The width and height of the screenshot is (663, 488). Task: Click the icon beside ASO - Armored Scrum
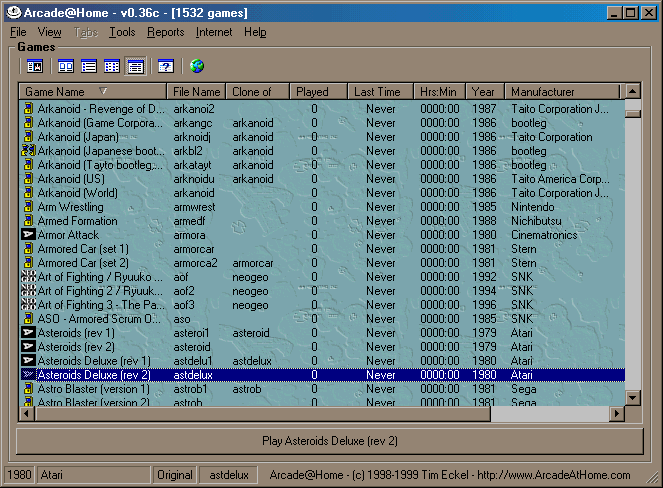[x=28, y=318]
